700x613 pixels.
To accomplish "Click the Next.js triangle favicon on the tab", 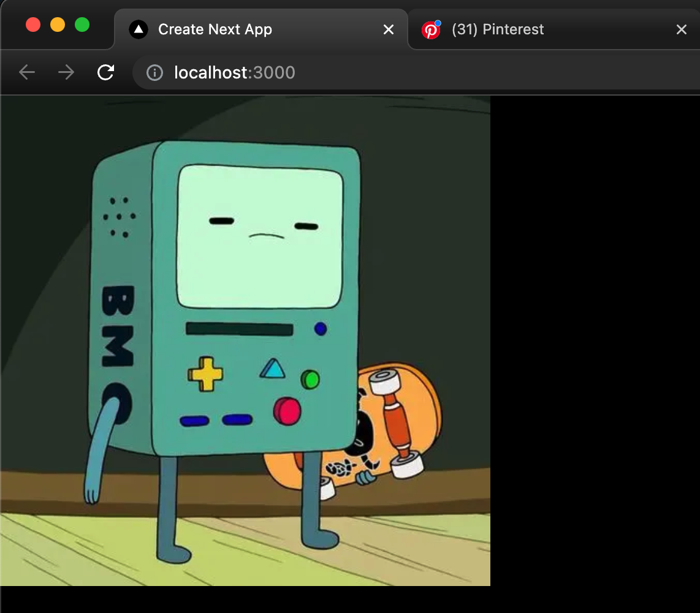I will [x=139, y=29].
